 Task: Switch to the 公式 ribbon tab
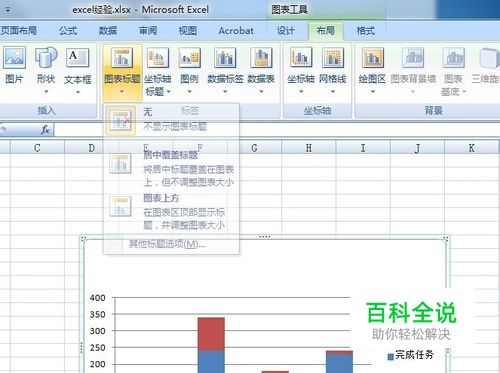pyautogui.click(x=68, y=31)
